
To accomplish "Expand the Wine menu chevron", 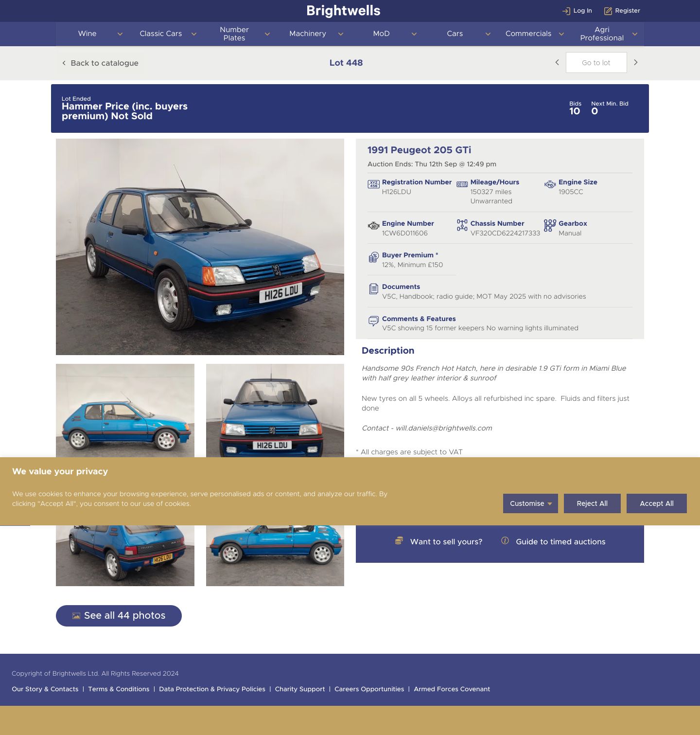I will pyautogui.click(x=120, y=34).
